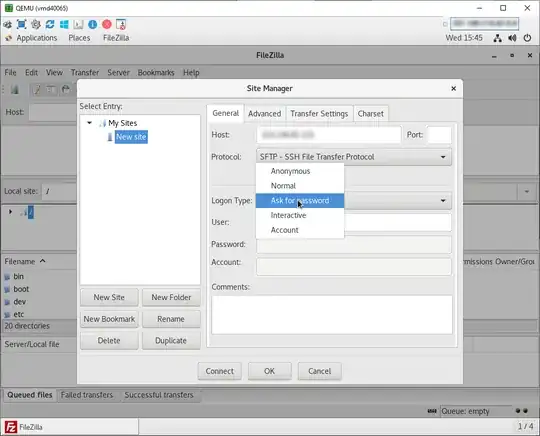Switch to Failed transfers tab
Image resolution: width=540 pixels, height=436 pixels.
click(87, 395)
